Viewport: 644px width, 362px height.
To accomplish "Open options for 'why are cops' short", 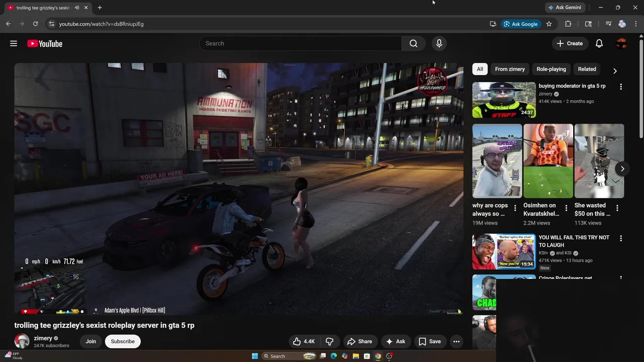I will pyautogui.click(x=515, y=208).
